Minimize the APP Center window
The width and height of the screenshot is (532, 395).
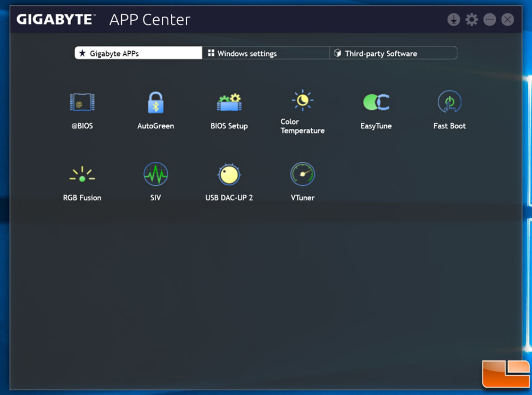(489, 20)
